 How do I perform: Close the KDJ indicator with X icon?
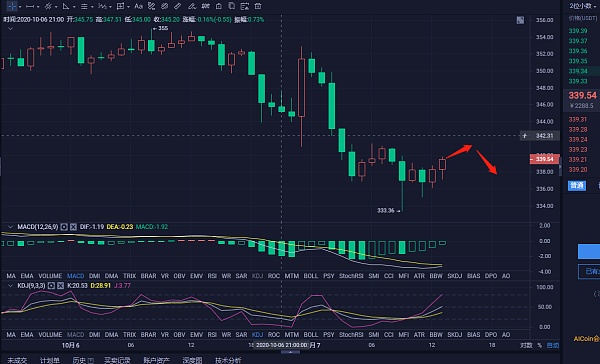(x=60, y=286)
